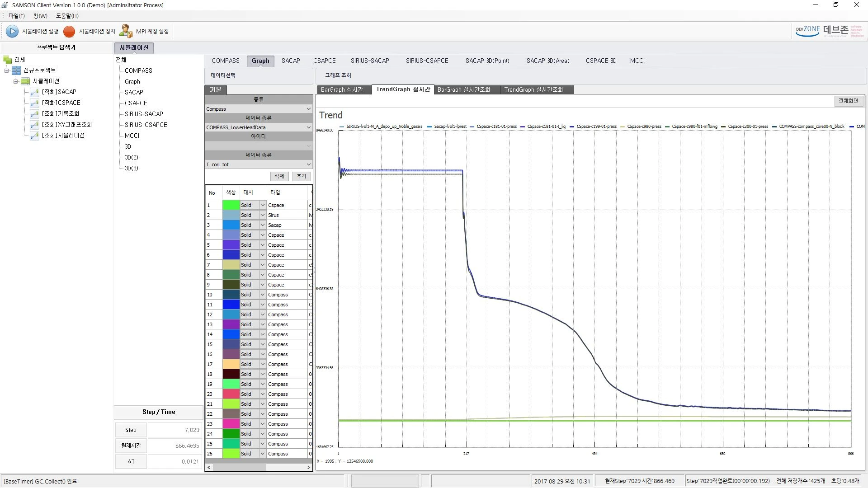Click the [조회]시뮬레이션 item icon
Viewport: 868px width, 488px height.
[34, 136]
